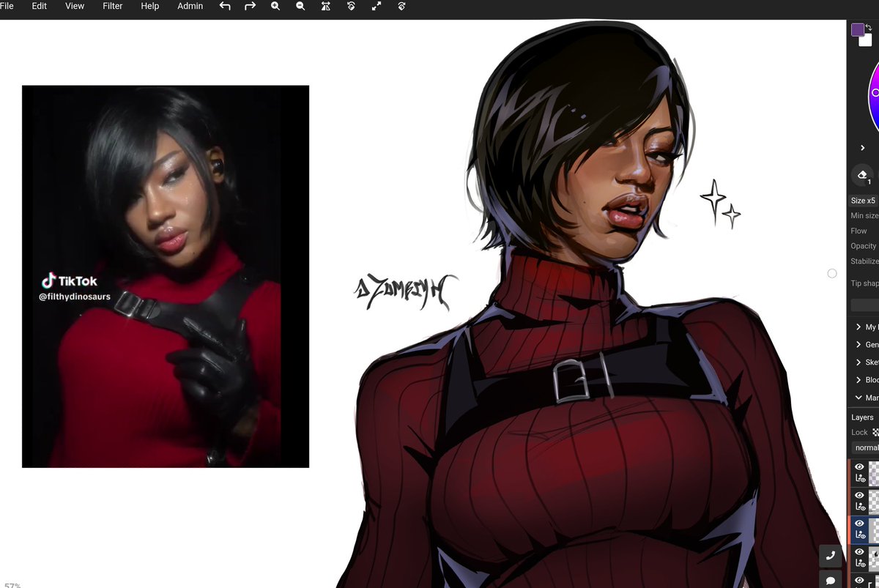This screenshot has height=588, width=879.
Task: Select the Eraser tool slot
Action: click(863, 176)
